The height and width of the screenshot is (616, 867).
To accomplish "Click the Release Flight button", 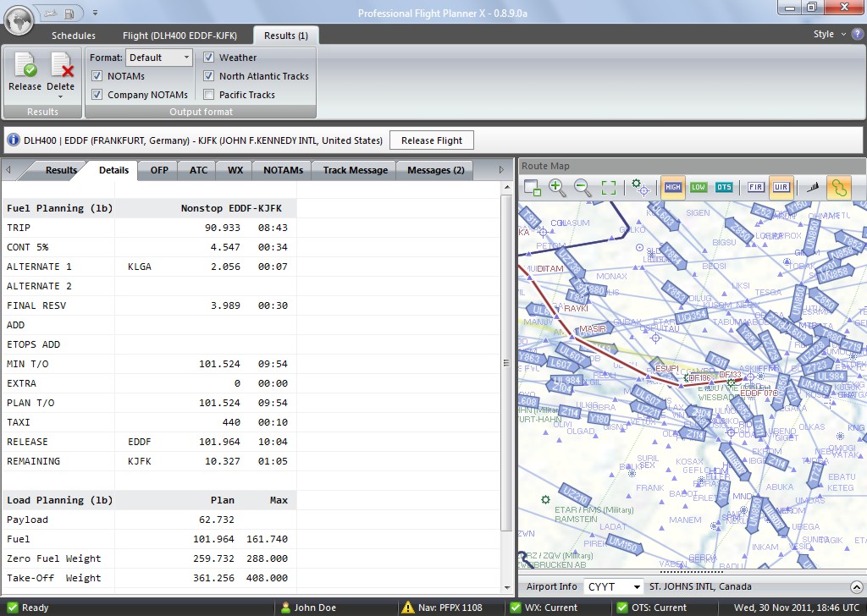I will [432, 140].
